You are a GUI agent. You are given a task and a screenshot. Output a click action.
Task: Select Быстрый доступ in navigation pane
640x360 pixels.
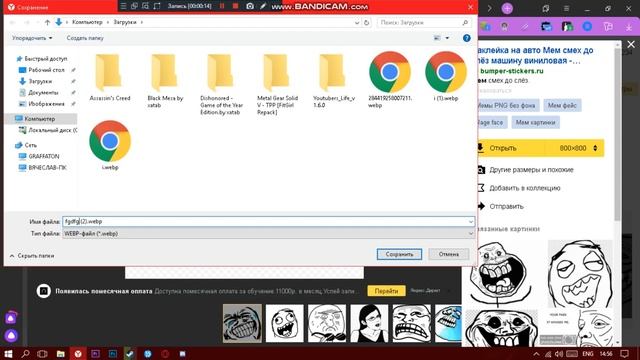(45, 59)
